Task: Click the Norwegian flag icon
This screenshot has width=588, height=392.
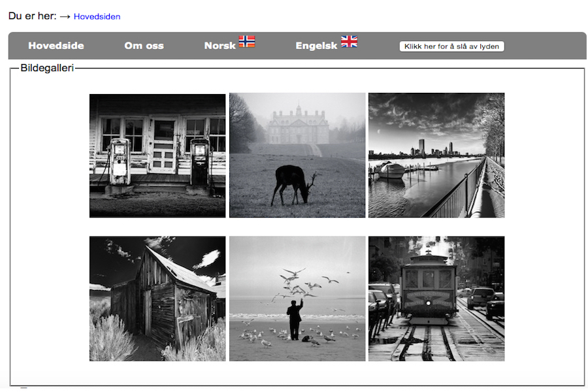Action: tap(246, 42)
